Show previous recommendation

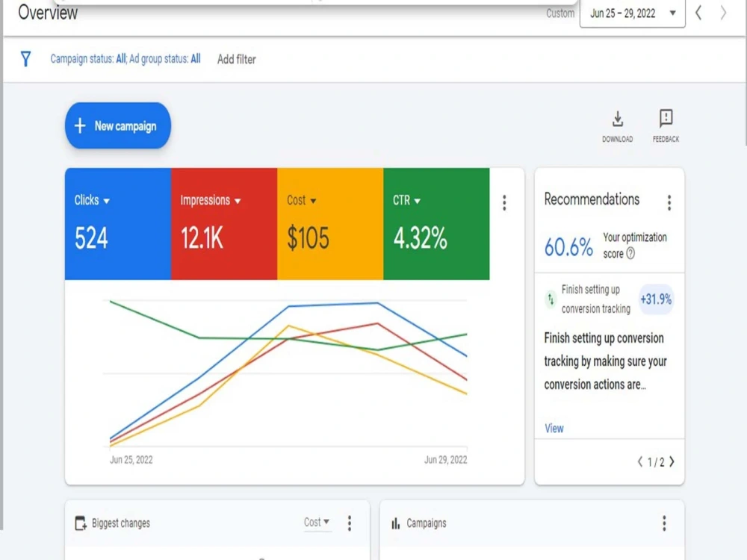click(640, 462)
